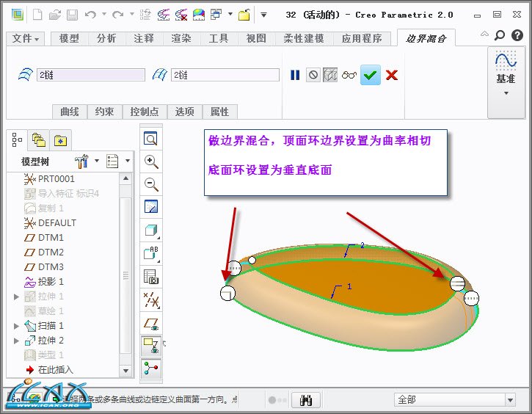Cancel the feature with red X
This screenshot has width=532, height=414.
(x=392, y=75)
